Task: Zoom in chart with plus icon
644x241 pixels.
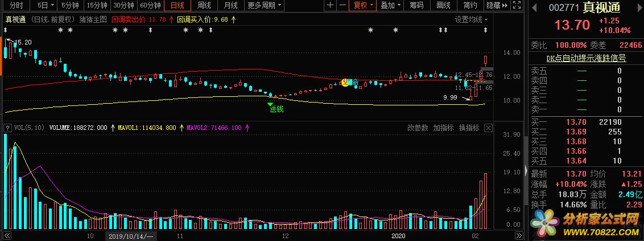Action: coord(330,5)
